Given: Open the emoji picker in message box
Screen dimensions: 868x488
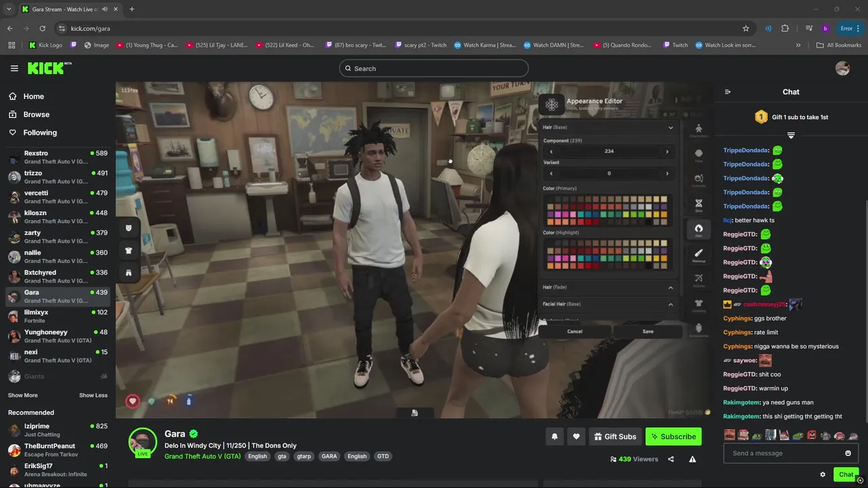Looking at the screenshot, I should [x=848, y=453].
